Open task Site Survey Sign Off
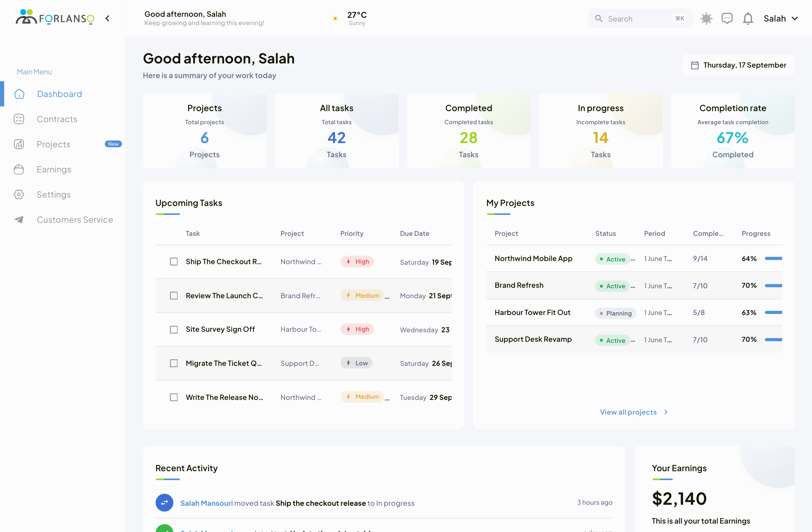812x532 pixels. [220, 329]
